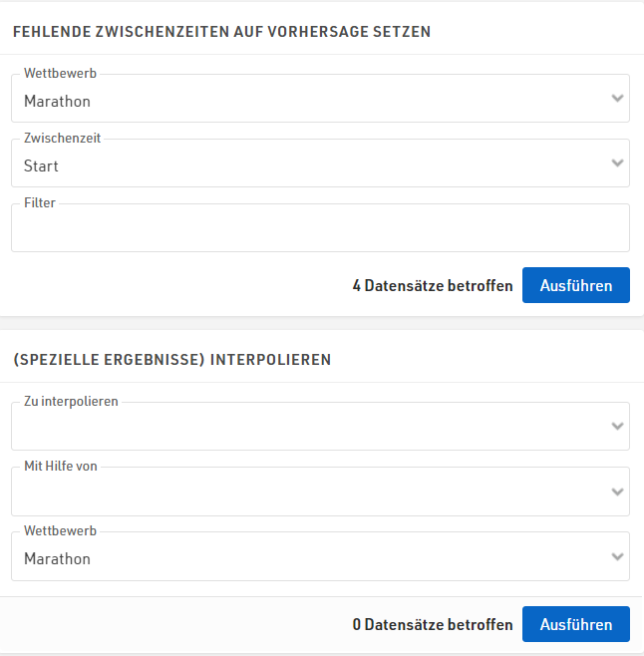This screenshot has height=656, width=644.
Task: Click the Filter field label
Action: (40, 203)
